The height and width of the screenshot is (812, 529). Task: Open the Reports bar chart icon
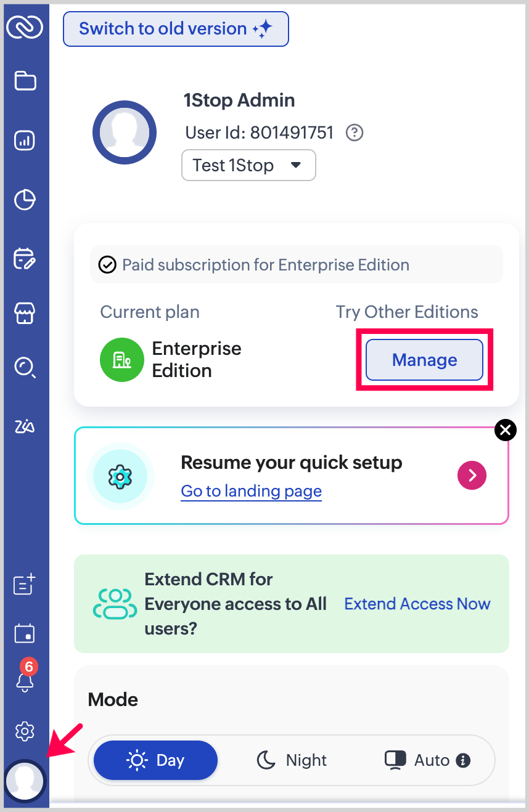[25, 141]
